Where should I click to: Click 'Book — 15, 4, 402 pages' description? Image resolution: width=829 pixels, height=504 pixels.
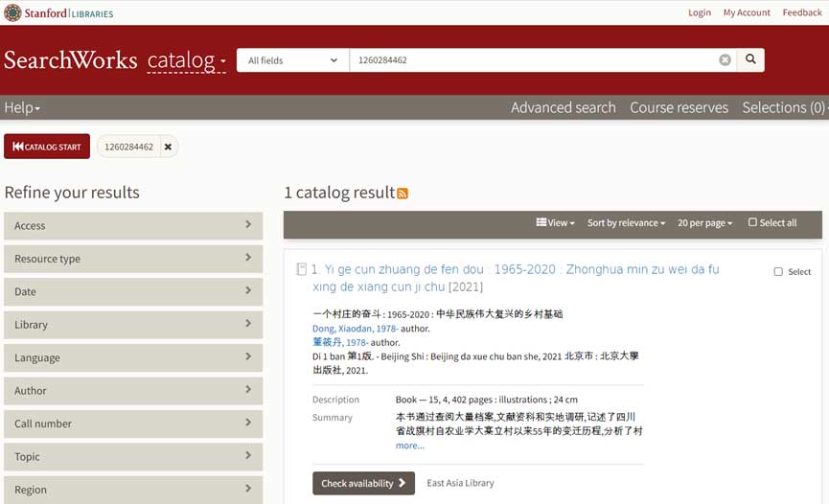tap(487, 400)
